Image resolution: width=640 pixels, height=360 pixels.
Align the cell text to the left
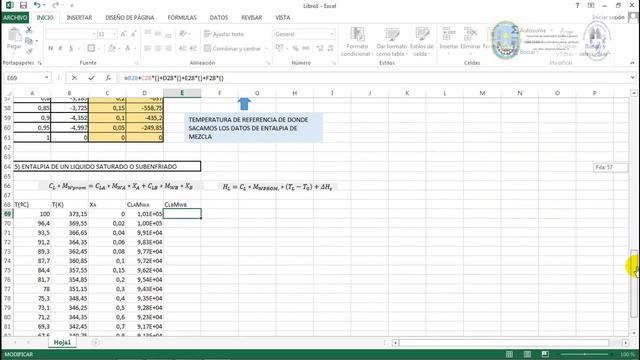coord(148,48)
